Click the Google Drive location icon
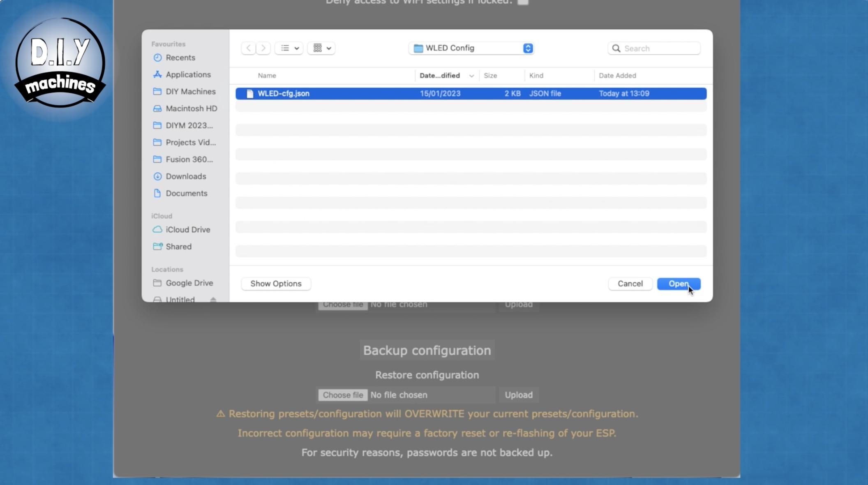The height and width of the screenshot is (485, 868). [157, 282]
